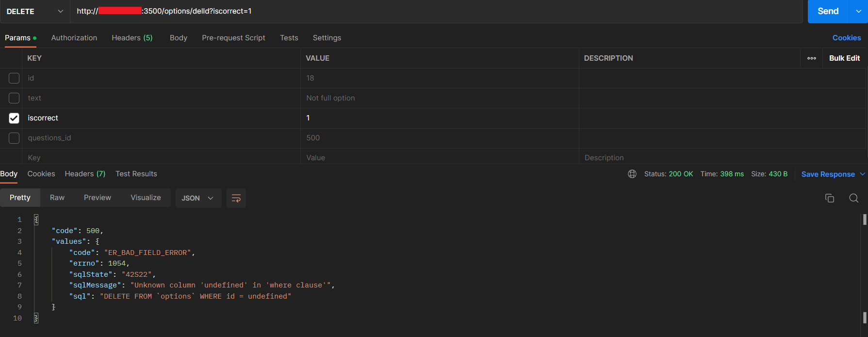Click the sqlMessage line in response
Screen dimensions: 868x337
click(202, 285)
